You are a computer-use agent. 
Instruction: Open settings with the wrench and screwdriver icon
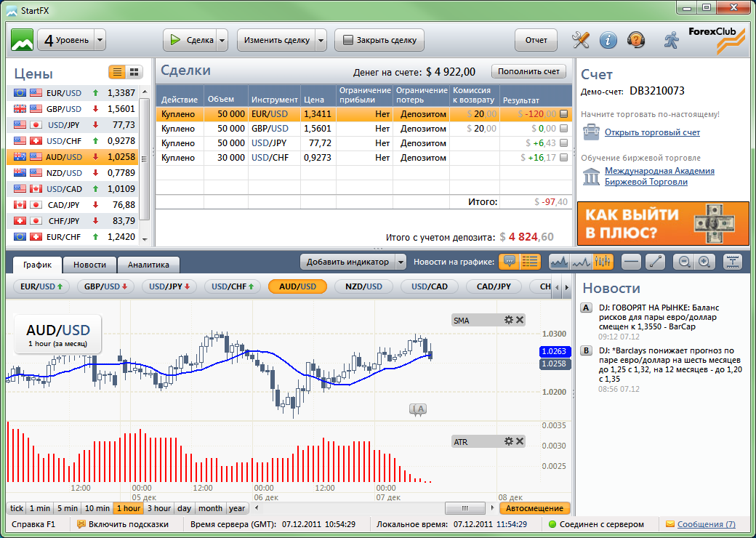(x=581, y=40)
